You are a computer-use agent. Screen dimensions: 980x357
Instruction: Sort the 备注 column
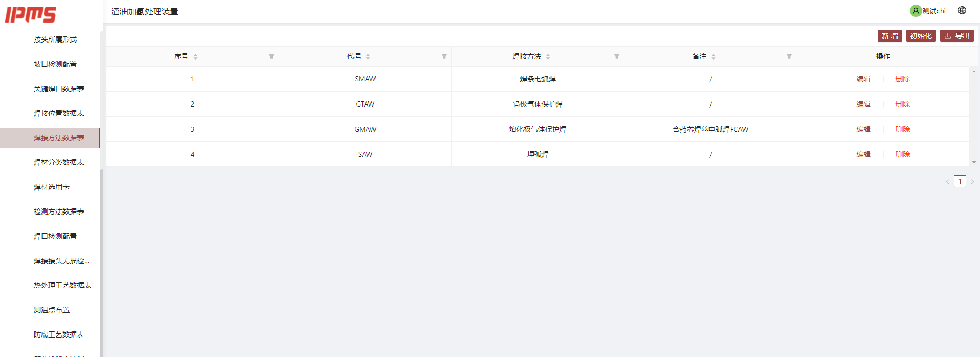tap(713, 57)
